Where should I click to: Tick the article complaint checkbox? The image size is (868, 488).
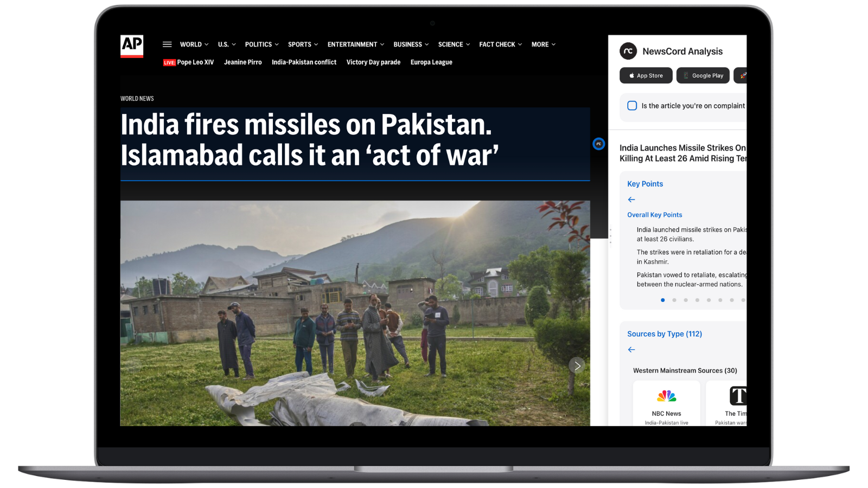click(632, 106)
